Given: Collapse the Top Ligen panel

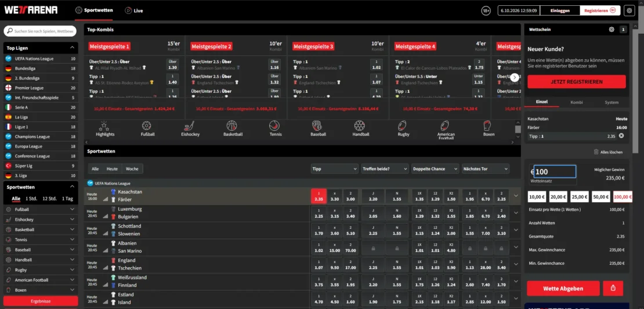Looking at the screenshot, I should coord(72,48).
